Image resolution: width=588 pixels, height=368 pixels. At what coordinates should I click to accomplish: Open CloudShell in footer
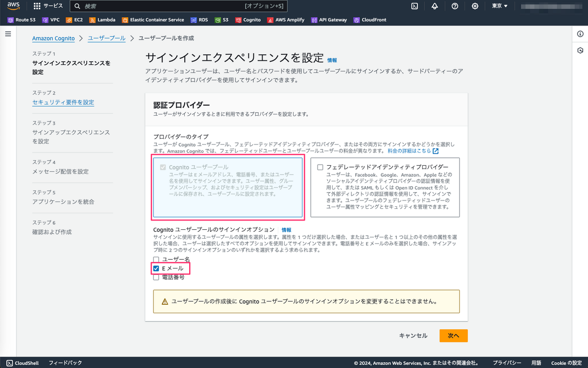(x=24, y=363)
